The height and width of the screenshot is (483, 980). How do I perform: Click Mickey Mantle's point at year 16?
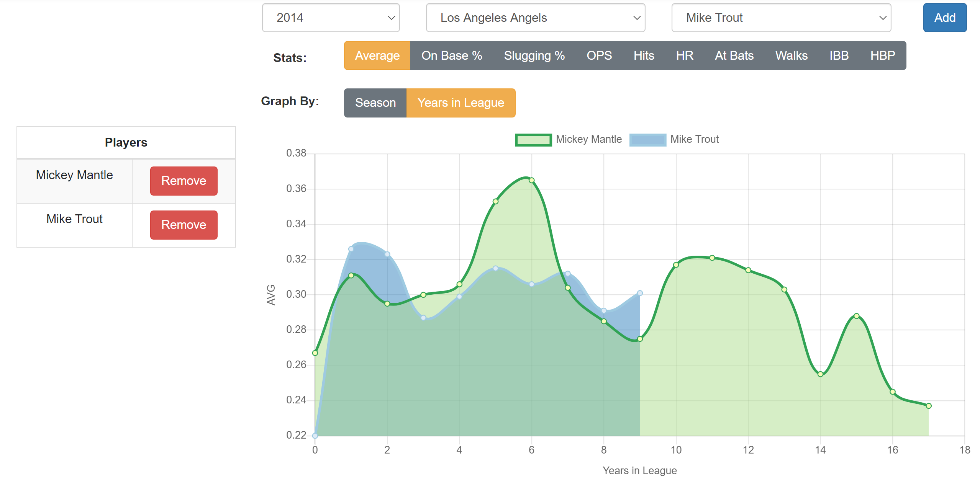click(x=893, y=392)
